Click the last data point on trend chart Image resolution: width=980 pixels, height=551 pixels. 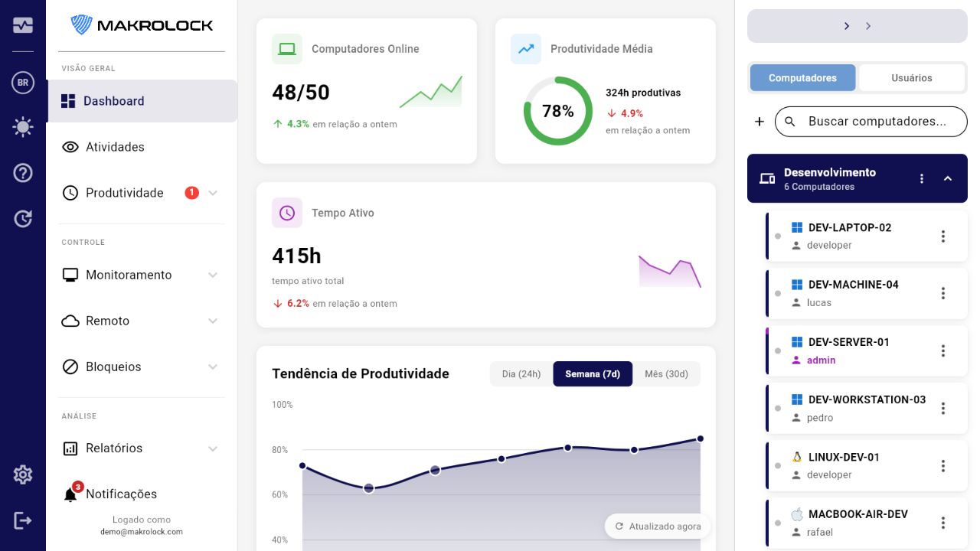700,439
